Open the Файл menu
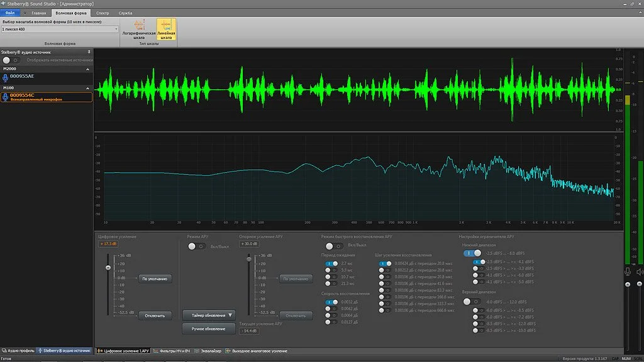The image size is (644, 362). pyautogui.click(x=10, y=13)
